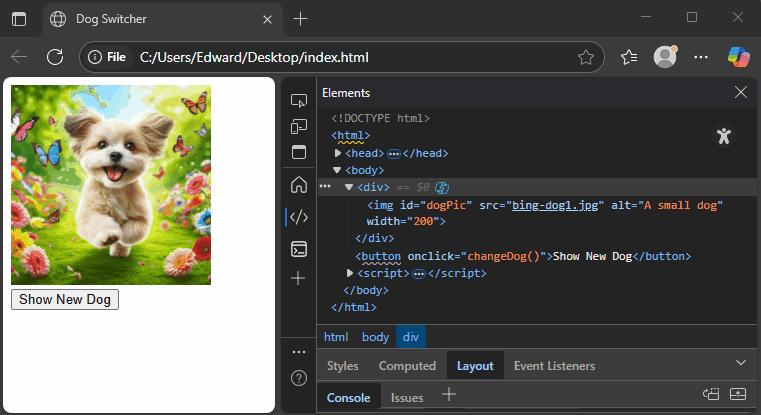Close the DevTools panel
This screenshot has height=415, width=761.
[x=741, y=92]
